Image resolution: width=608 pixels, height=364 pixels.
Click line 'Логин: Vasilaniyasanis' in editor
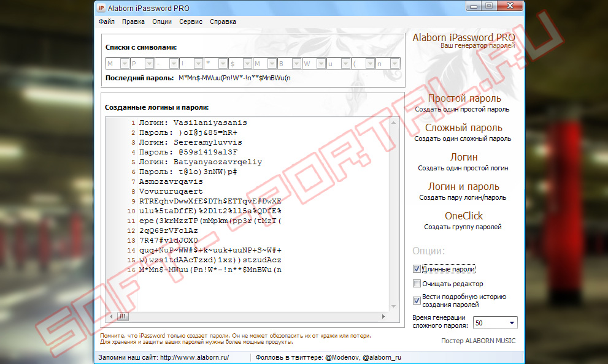193,123
